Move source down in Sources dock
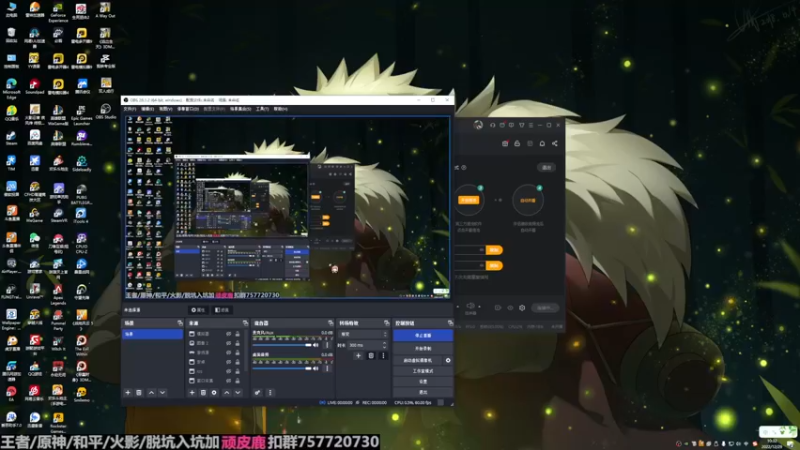Viewport: 800px width, 450px height. click(238, 392)
